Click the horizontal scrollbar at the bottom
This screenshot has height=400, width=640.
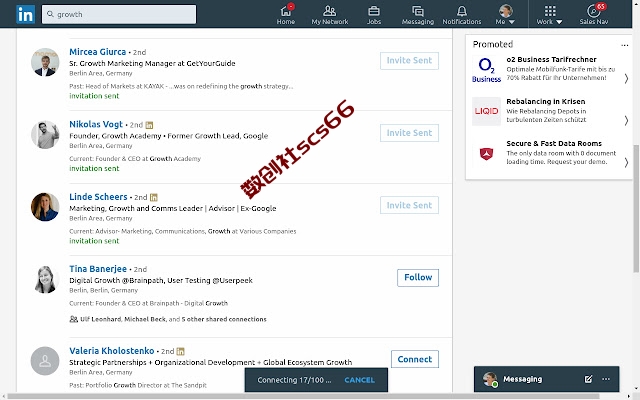pyautogui.click(x=304, y=396)
